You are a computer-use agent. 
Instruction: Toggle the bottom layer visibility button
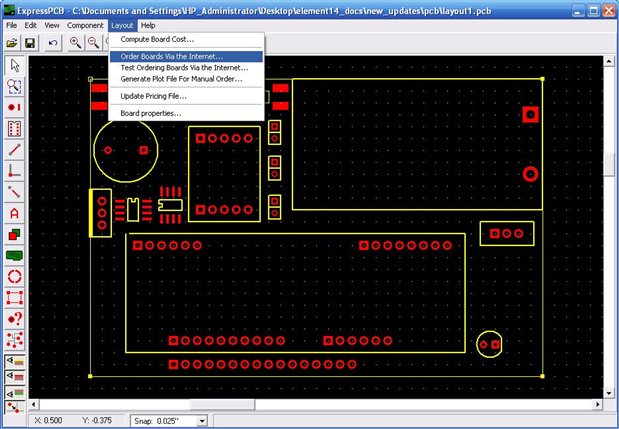pyautogui.click(x=14, y=391)
